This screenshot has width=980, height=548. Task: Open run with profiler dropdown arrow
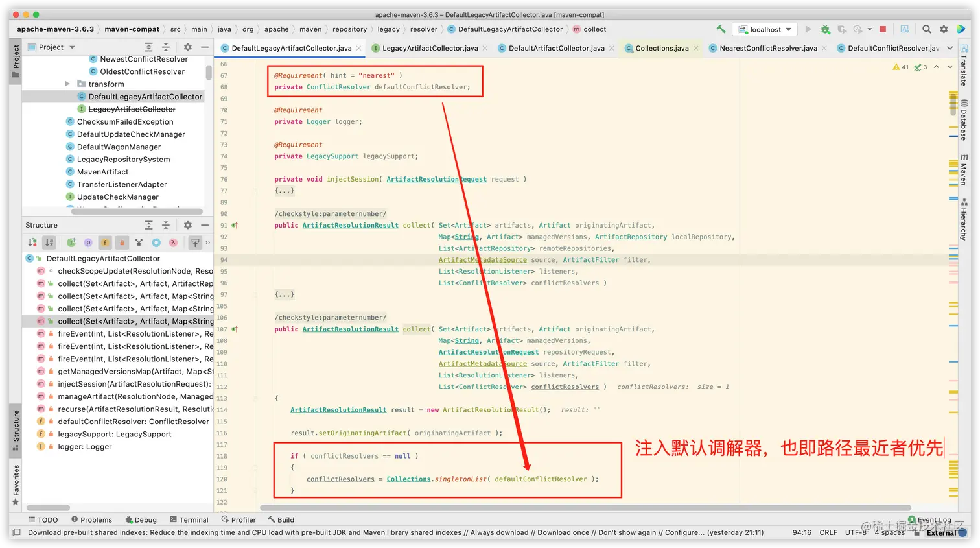870,29
